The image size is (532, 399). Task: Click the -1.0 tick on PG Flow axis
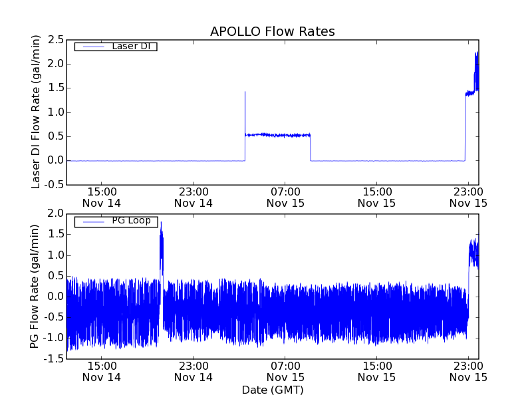[54, 338]
